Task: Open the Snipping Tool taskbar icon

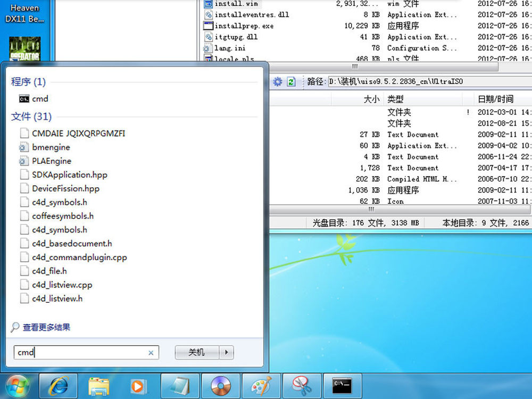Action: (302, 386)
